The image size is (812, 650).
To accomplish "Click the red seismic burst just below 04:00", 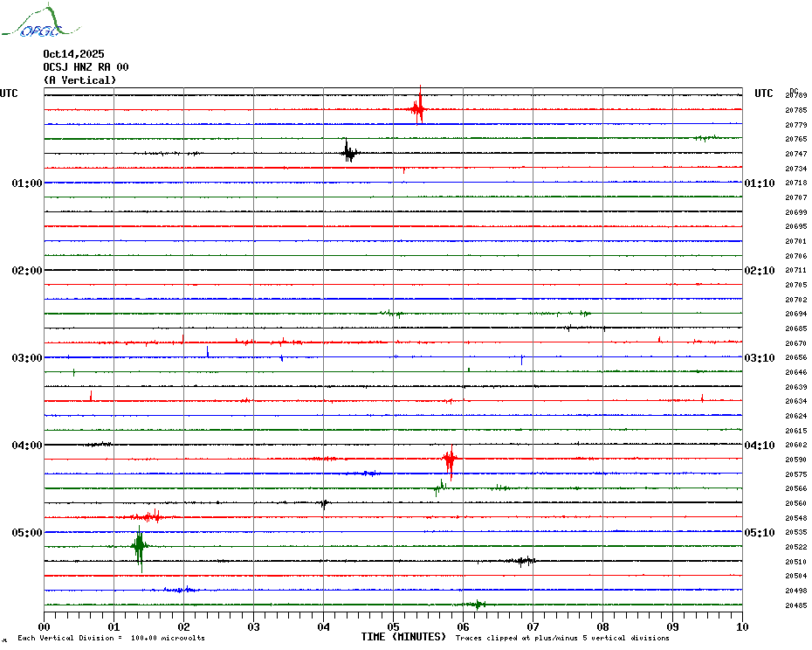I will pos(449,460).
